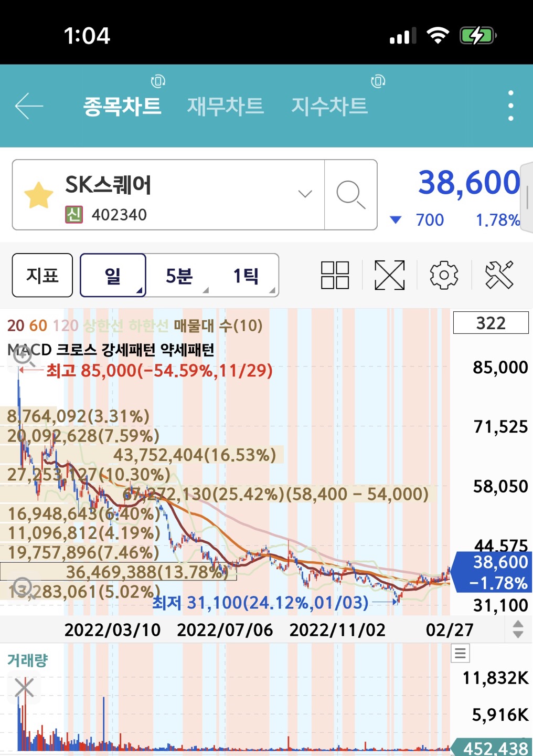Click the current price 38,600
The image size is (533, 756).
pyautogui.click(x=468, y=182)
